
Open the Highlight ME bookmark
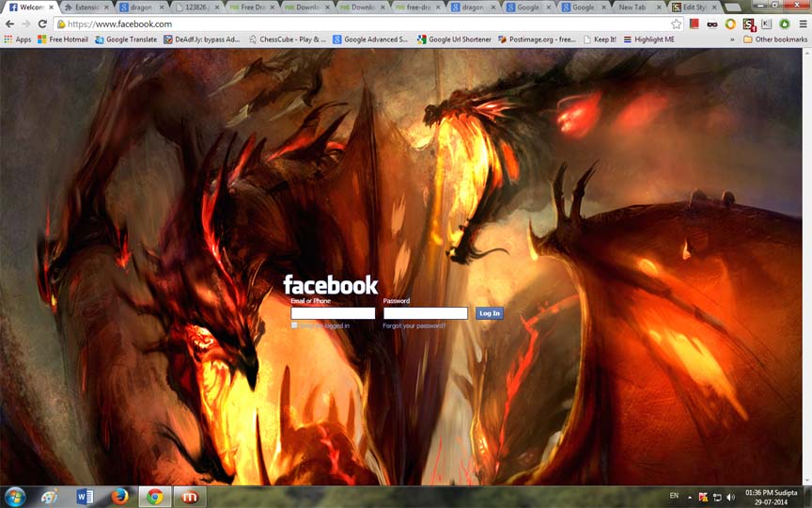click(x=648, y=40)
